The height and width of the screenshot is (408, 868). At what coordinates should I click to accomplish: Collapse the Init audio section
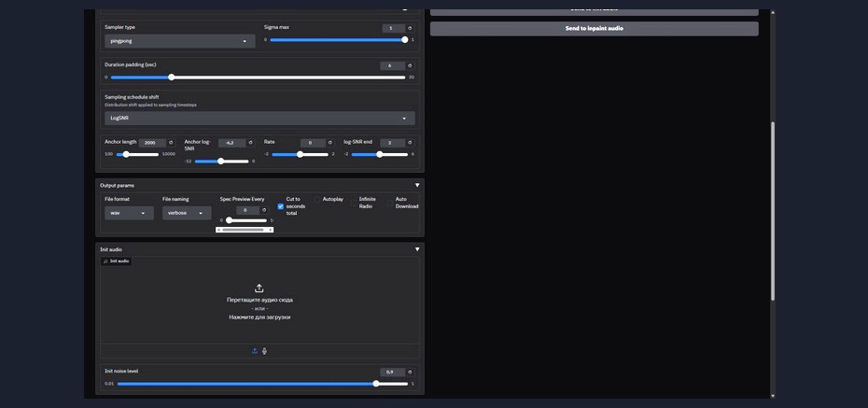coord(417,249)
